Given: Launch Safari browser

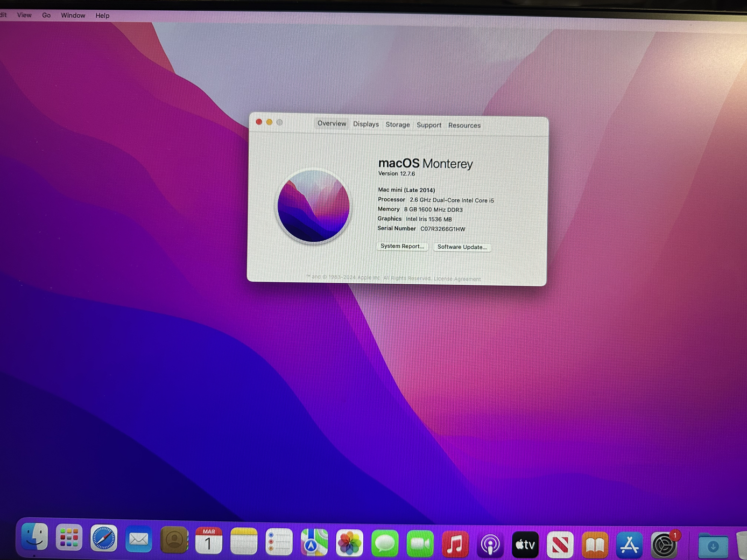Looking at the screenshot, I should coord(104,538).
